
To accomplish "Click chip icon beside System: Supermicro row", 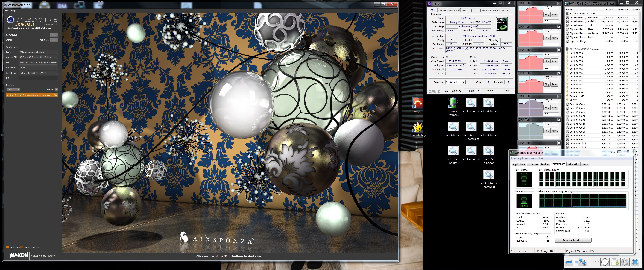I will point(567,13).
